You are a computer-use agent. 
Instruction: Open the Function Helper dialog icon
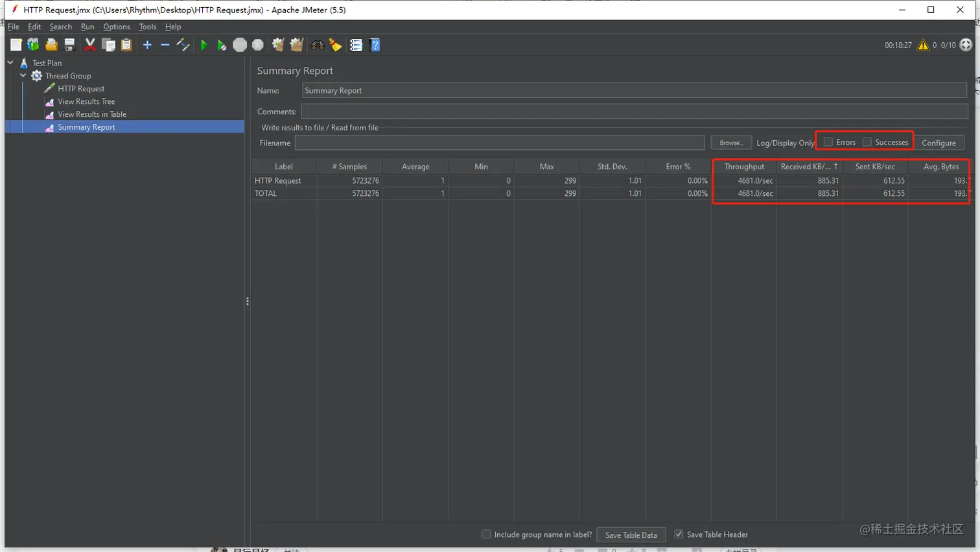(356, 45)
